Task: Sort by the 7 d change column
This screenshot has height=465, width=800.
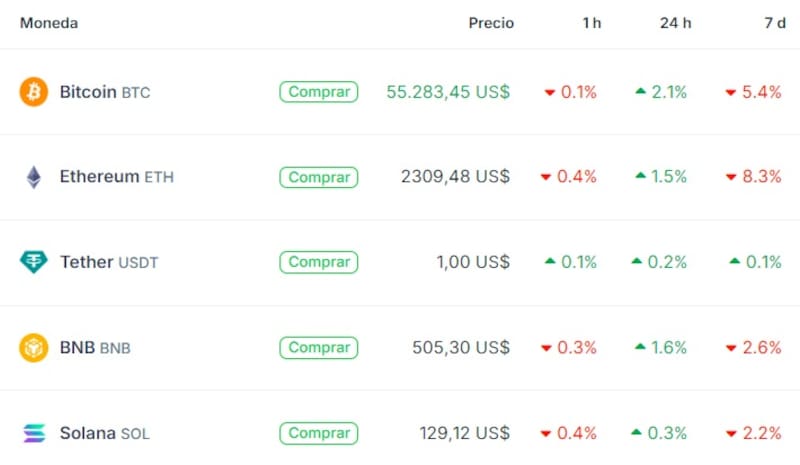Action: click(x=774, y=23)
